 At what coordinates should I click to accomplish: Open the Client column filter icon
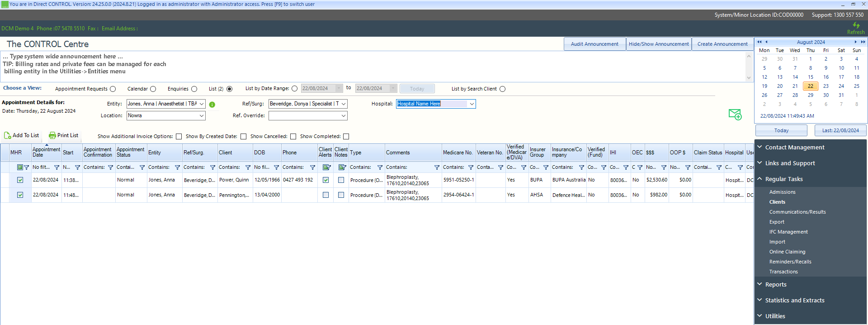[248, 167]
